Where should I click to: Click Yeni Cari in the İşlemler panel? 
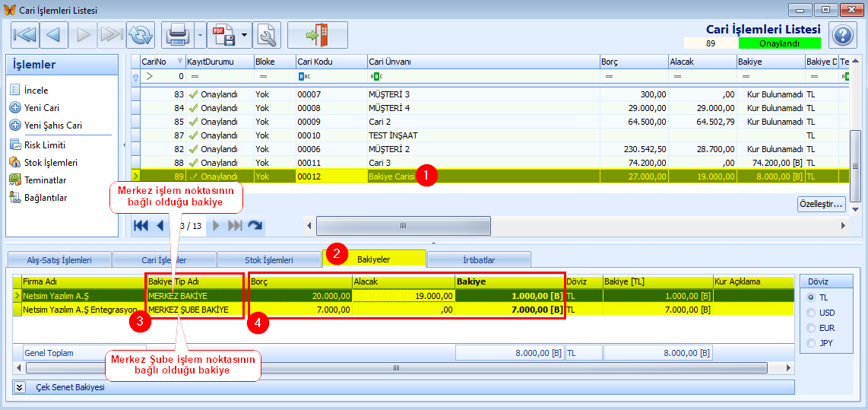[41, 108]
